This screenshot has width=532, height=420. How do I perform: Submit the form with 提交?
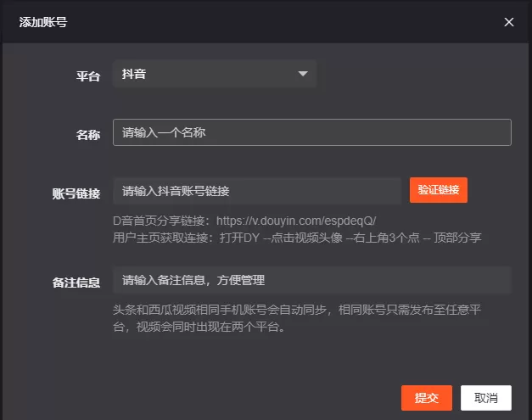pyautogui.click(x=427, y=397)
